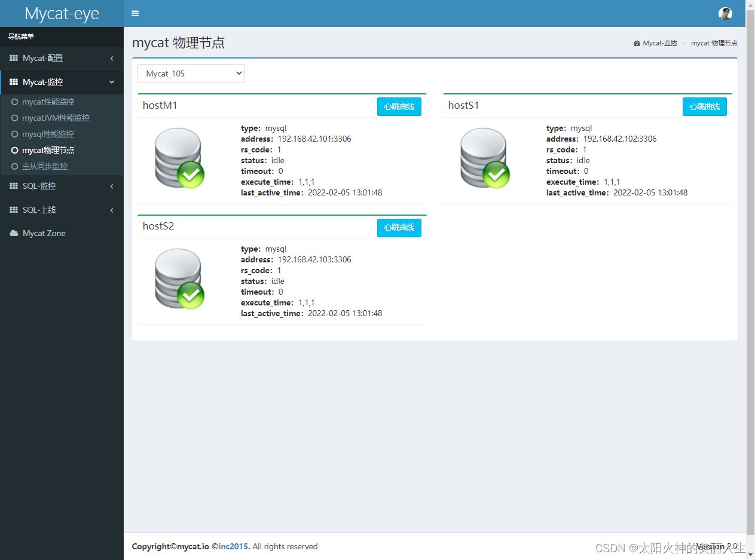
Task: Click circle icon next to mycat性能监控
Action: (15, 102)
